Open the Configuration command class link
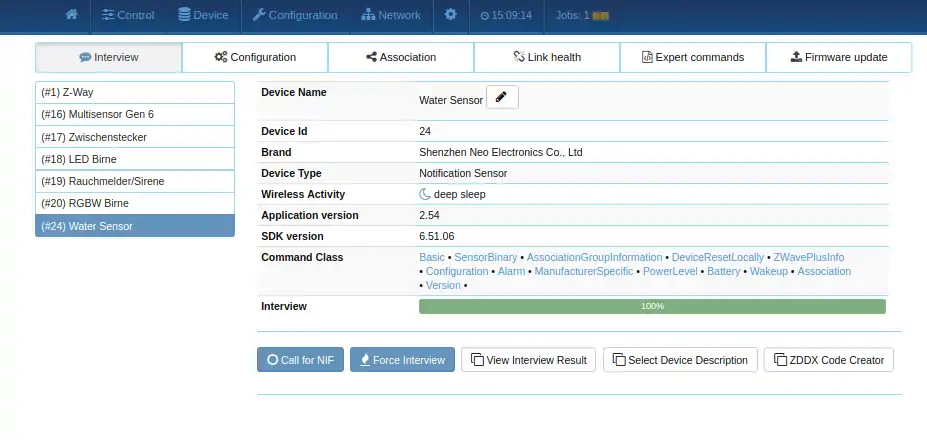 pyautogui.click(x=457, y=271)
